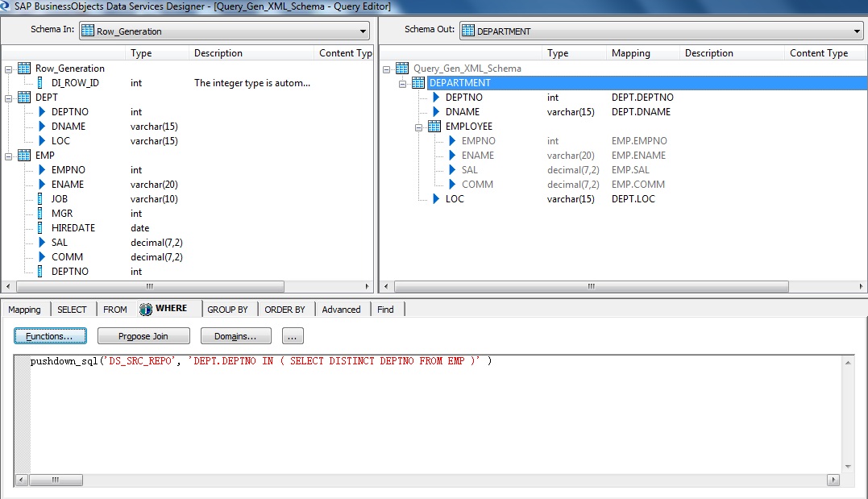The height and width of the screenshot is (499, 868).
Task: Click the arrow icon next to output DEPTNO
Action: (436, 98)
